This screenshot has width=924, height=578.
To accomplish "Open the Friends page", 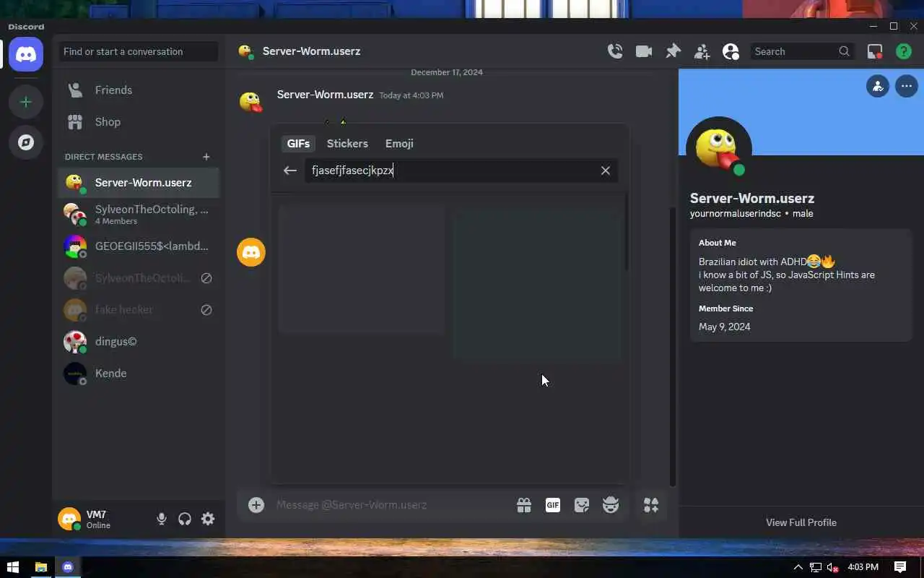I will (139, 90).
